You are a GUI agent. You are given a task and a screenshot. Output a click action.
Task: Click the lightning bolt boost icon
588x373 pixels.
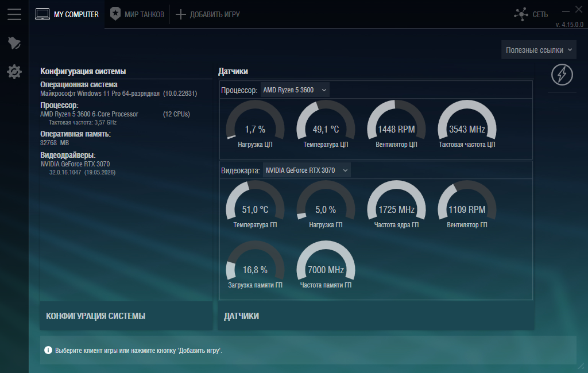[x=562, y=75]
